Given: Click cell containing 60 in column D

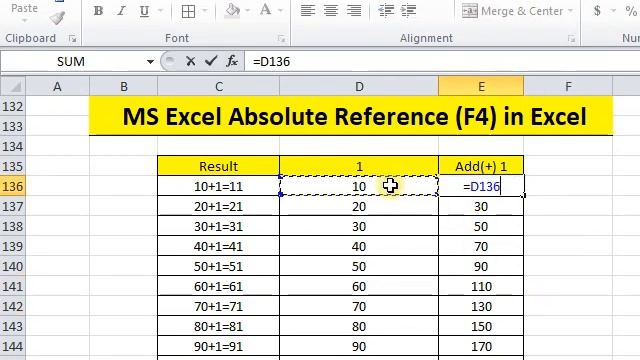Looking at the screenshot, I should tap(359, 286).
